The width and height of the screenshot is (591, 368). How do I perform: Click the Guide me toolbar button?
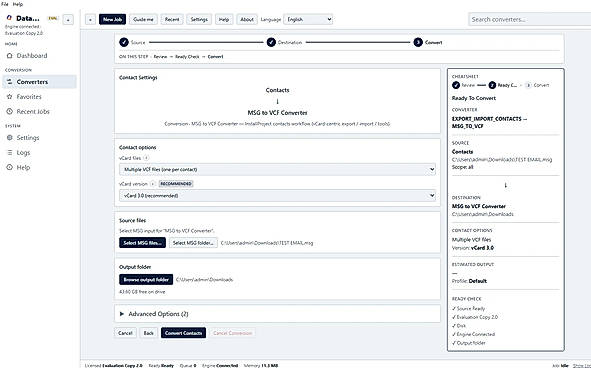tap(143, 20)
